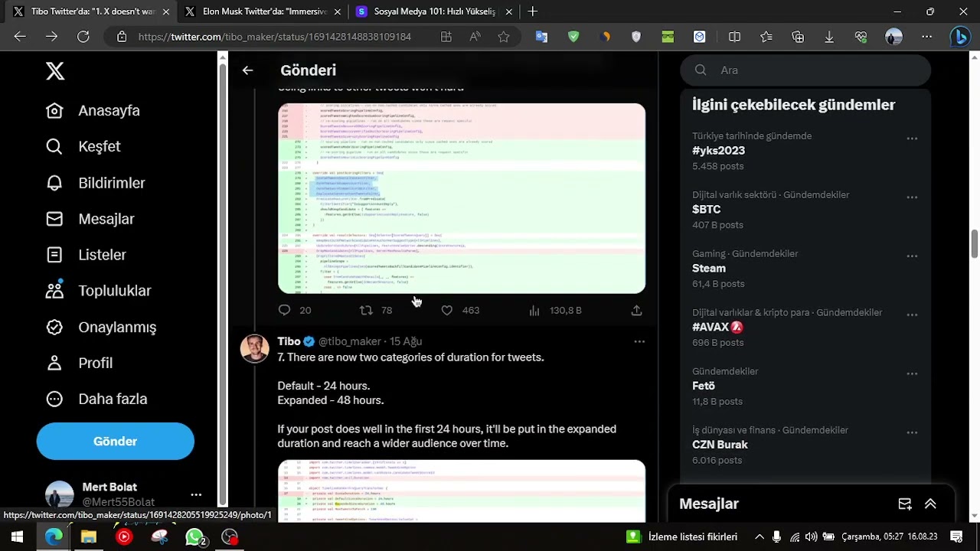Click the blue Gönder post button
Screen dimensions: 980x551
click(115, 442)
